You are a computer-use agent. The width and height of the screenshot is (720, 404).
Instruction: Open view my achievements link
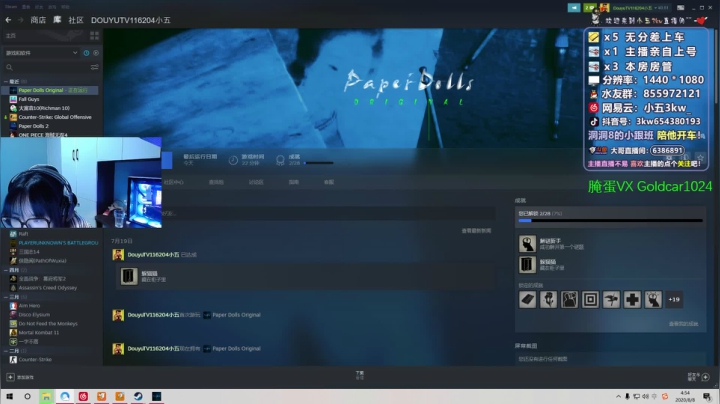point(683,324)
